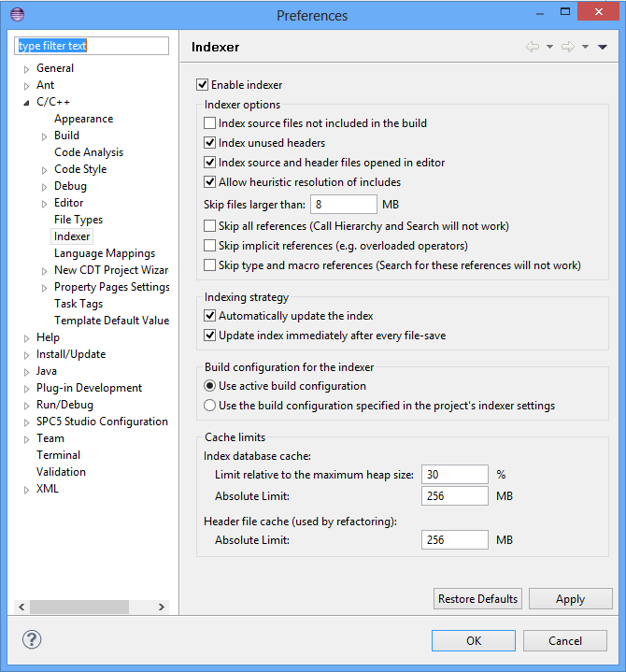The image size is (626, 672).
Task: Open the forward history dropdown arrow
Action: (585, 47)
